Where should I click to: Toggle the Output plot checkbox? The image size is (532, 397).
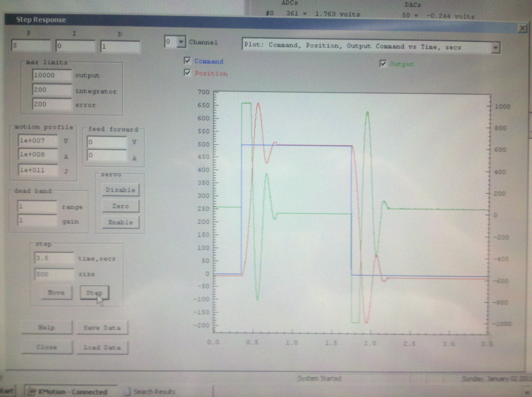383,64
